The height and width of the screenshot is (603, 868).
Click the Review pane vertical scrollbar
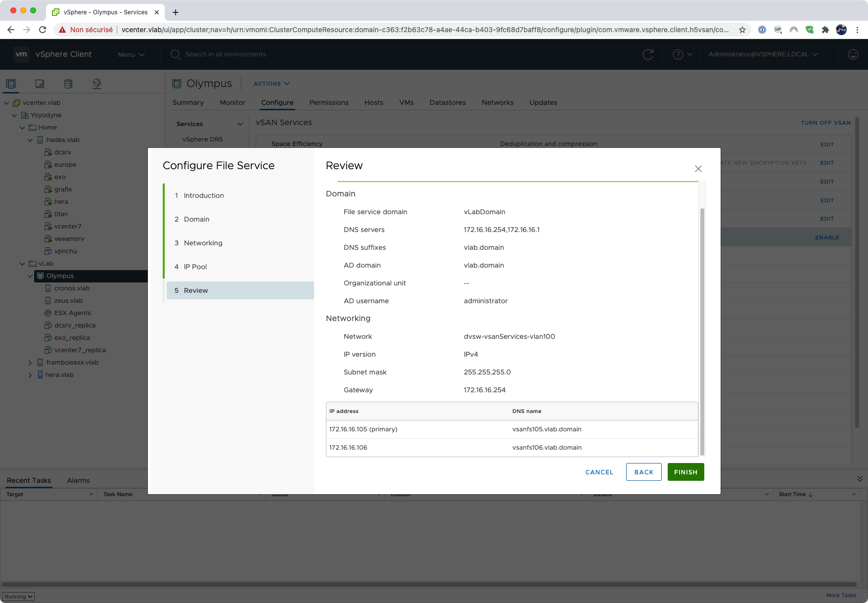702,331
